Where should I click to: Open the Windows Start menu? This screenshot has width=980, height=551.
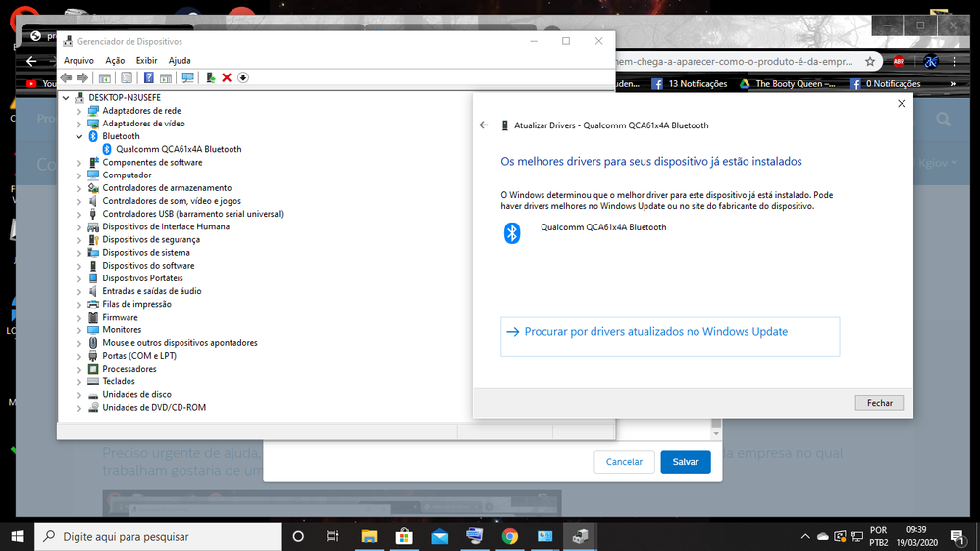17,536
